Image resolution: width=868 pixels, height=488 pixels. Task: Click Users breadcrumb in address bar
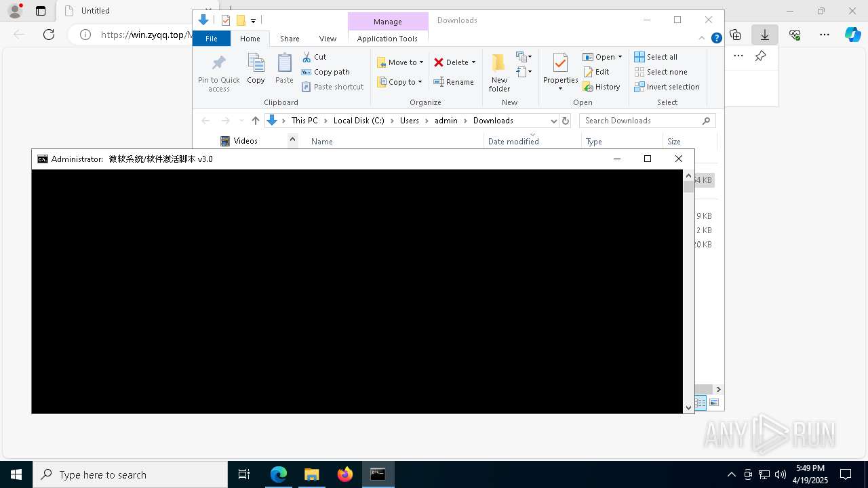click(x=410, y=121)
